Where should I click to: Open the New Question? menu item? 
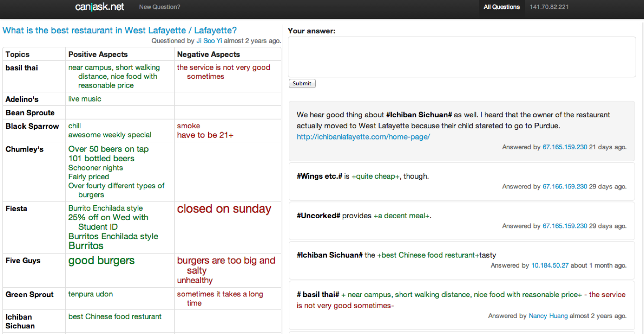(x=159, y=7)
